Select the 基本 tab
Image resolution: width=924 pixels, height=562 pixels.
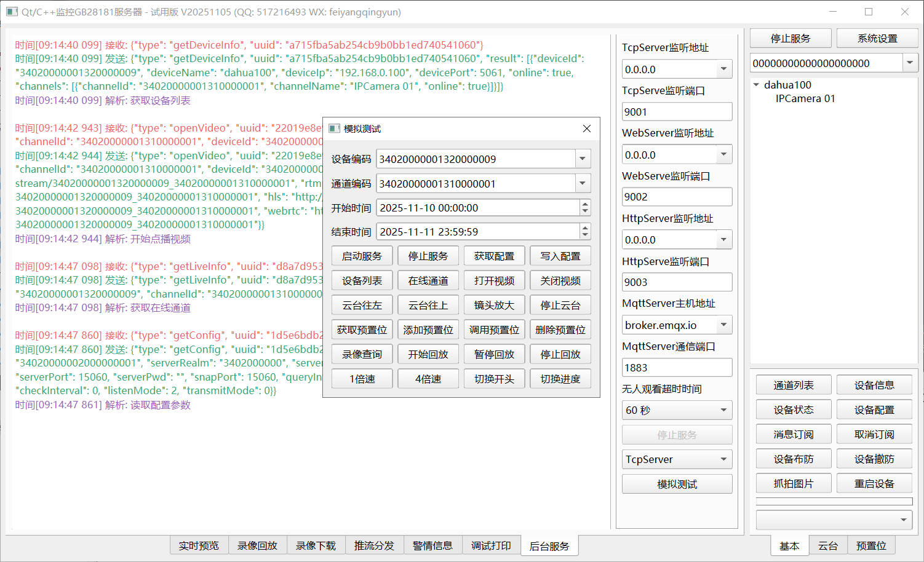click(x=789, y=546)
